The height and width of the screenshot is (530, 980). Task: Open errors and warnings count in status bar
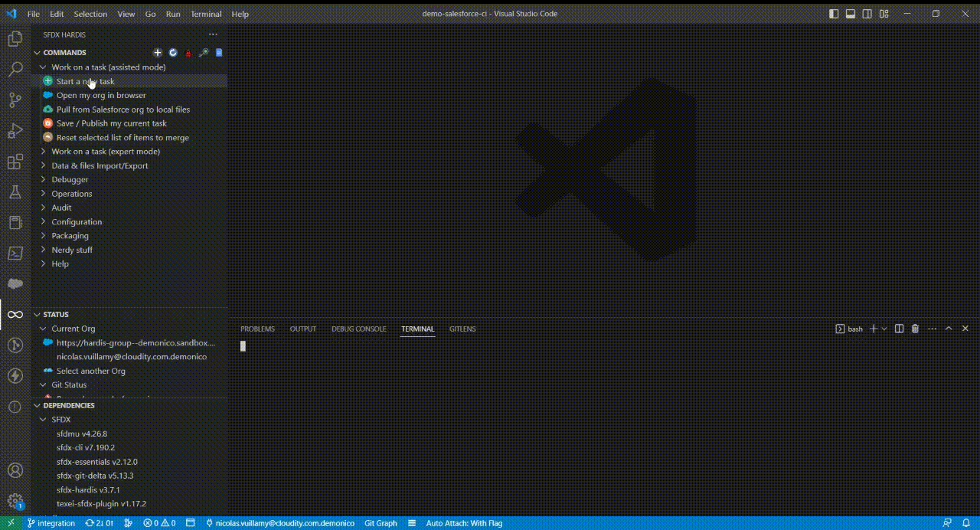159,523
